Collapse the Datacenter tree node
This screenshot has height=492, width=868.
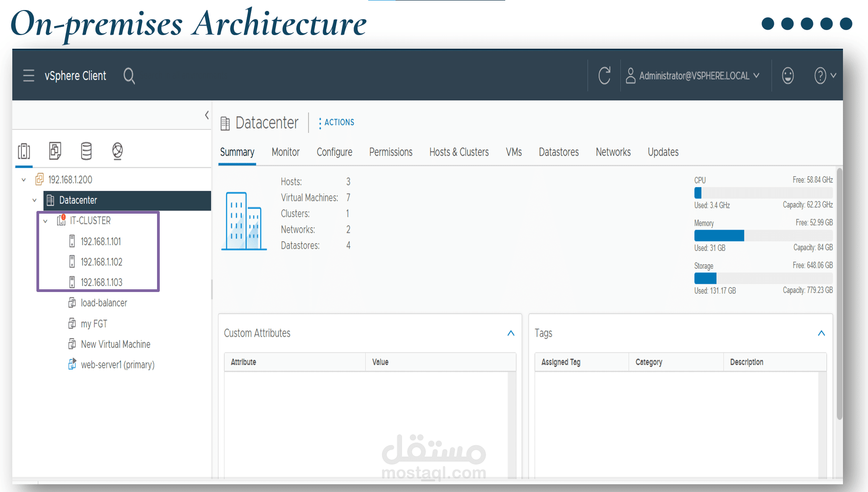[35, 200]
